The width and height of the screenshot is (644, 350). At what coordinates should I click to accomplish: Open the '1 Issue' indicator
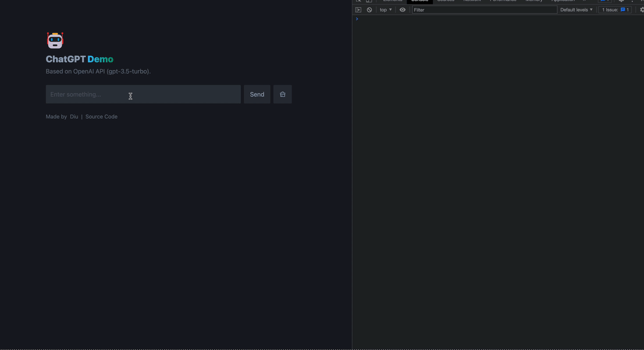[615, 10]
